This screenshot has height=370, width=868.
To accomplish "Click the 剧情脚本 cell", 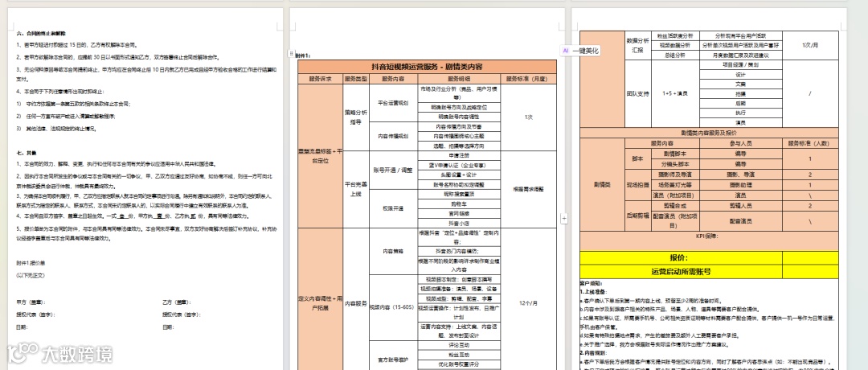I will pyautogui.click(x=674, y=154).
